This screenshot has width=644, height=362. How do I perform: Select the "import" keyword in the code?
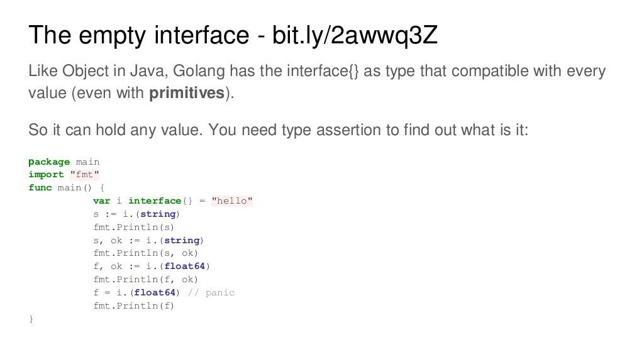tap(46, 175)
